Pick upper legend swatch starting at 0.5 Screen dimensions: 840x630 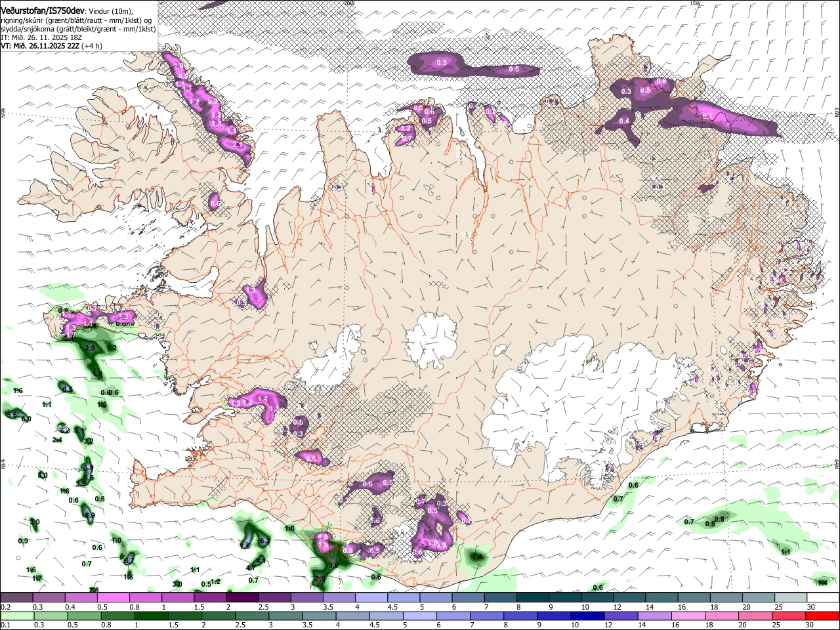(113, 597)
